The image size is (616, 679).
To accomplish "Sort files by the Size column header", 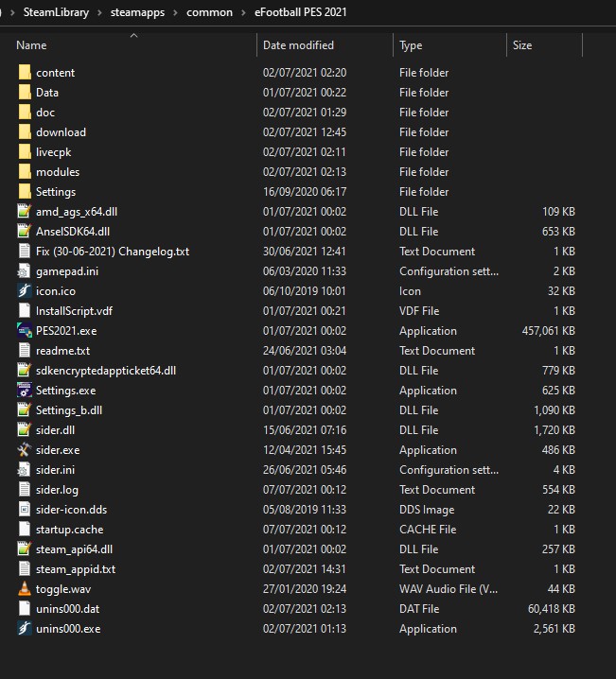I will coord(522,45).
